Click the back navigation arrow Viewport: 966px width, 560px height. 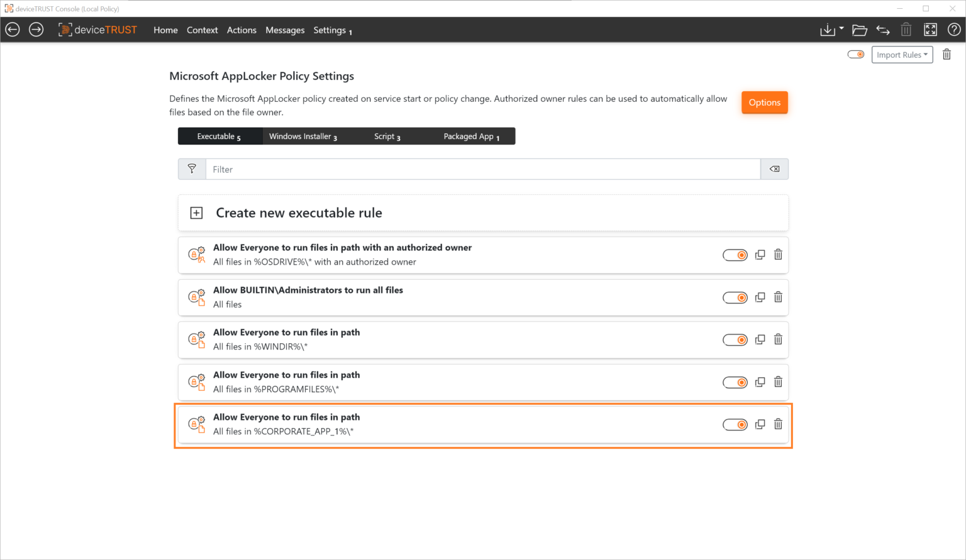12,29
